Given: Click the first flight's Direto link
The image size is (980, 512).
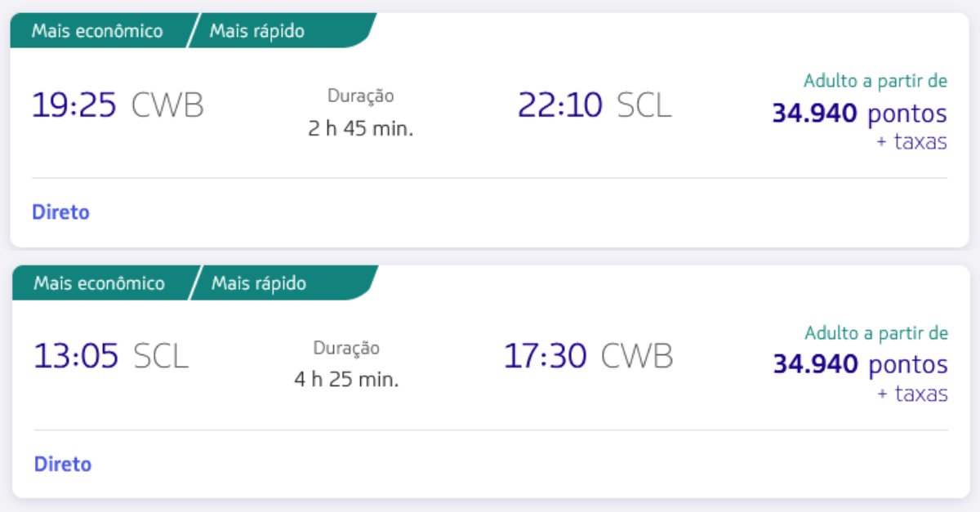Looking at the screenshot, I should tap(60, 212).
